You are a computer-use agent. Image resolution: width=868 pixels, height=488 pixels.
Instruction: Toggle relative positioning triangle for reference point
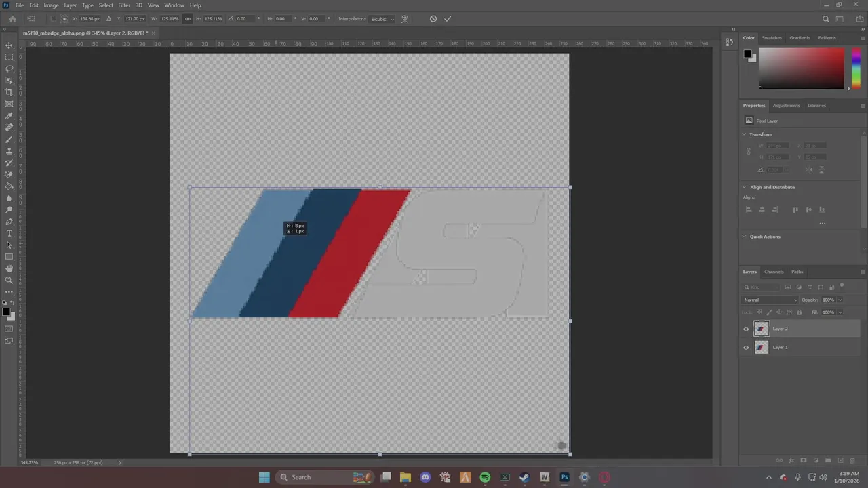(x=108, y=19)
